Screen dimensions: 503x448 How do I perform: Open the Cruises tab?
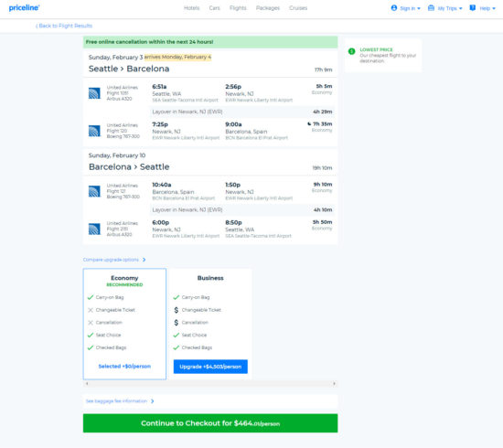pos(298,8)
